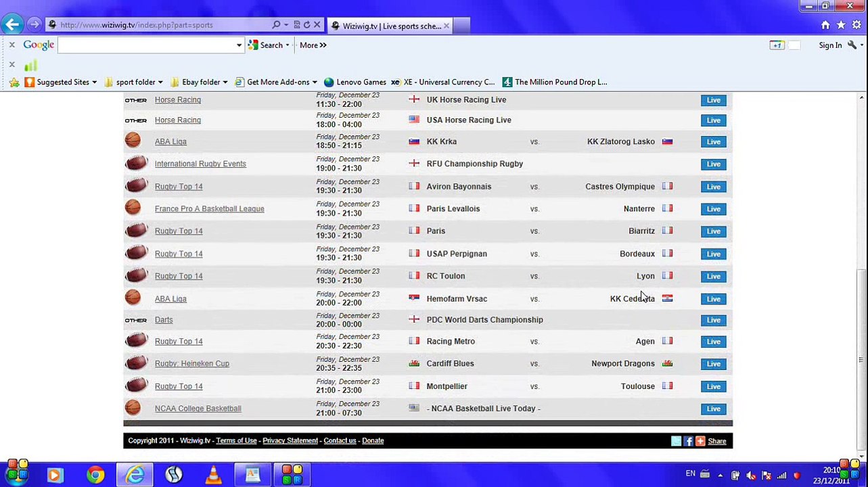
Task: Open the browser Tools gear menu
Action: 856,25
